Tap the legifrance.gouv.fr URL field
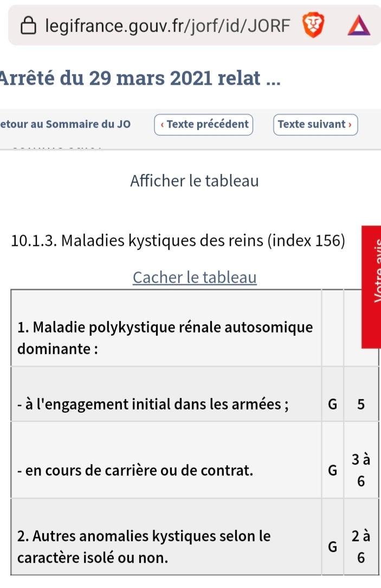 pyautogui.click(x=167, y=25)
